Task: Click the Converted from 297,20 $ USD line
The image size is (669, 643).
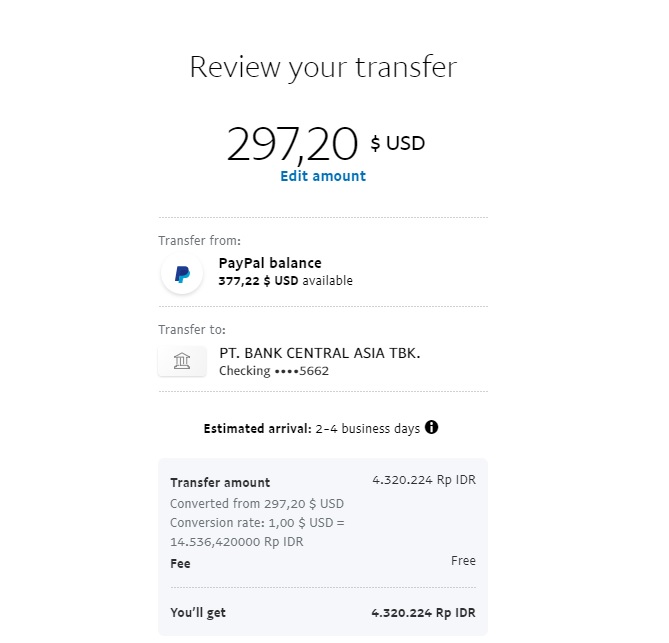Action: click(x=257, y=504)
